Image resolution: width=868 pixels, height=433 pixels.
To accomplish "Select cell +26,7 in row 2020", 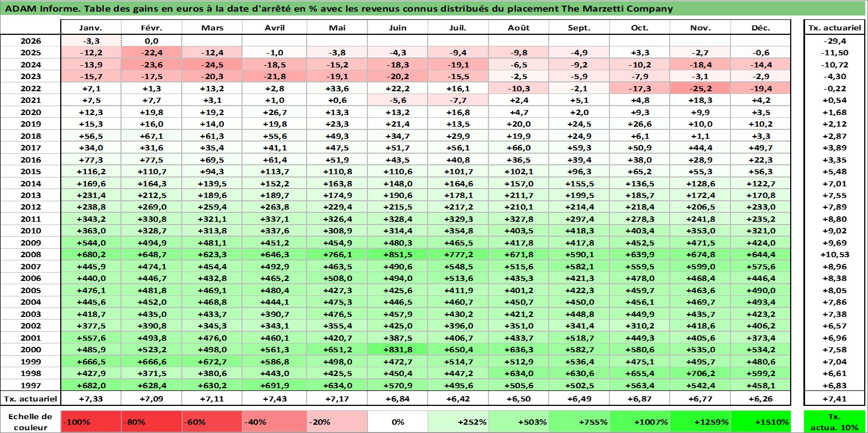I will click(275, 112).
